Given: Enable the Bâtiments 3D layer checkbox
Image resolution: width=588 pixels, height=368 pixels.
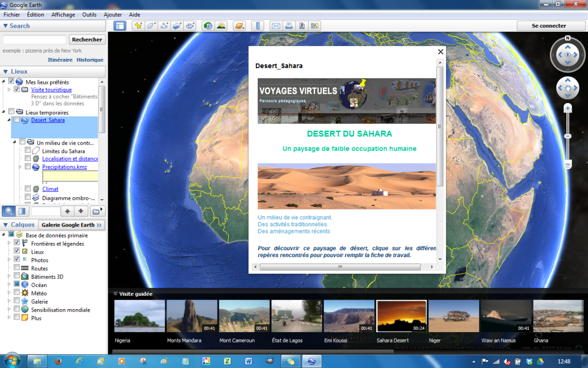Looking at the screenshot, I should pyautogui.click(x=17, y=276).
